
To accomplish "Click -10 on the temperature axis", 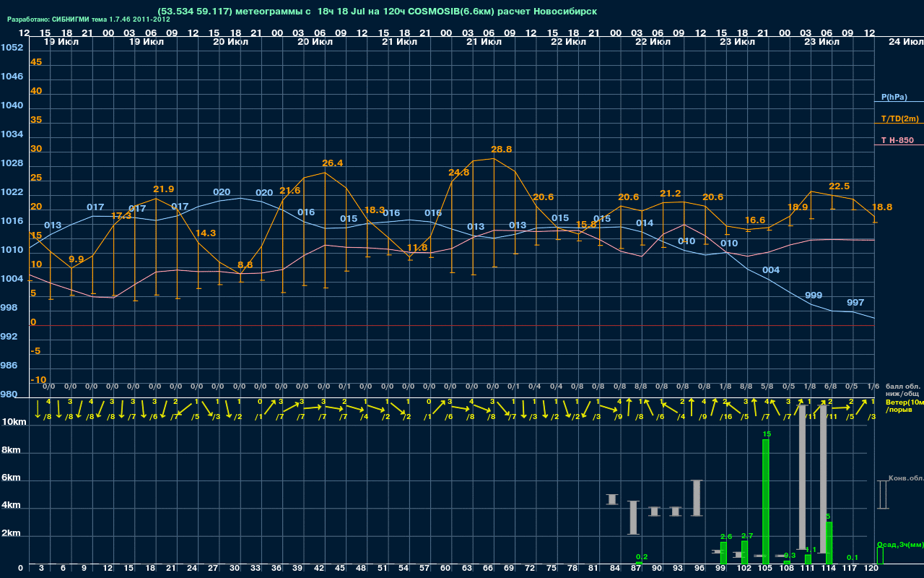I will pos(39,379).
